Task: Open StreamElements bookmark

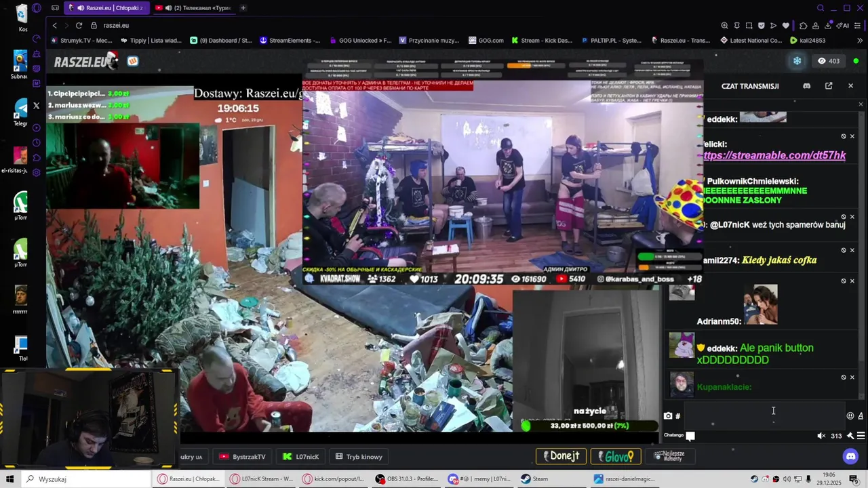Action: coord(290,41)
